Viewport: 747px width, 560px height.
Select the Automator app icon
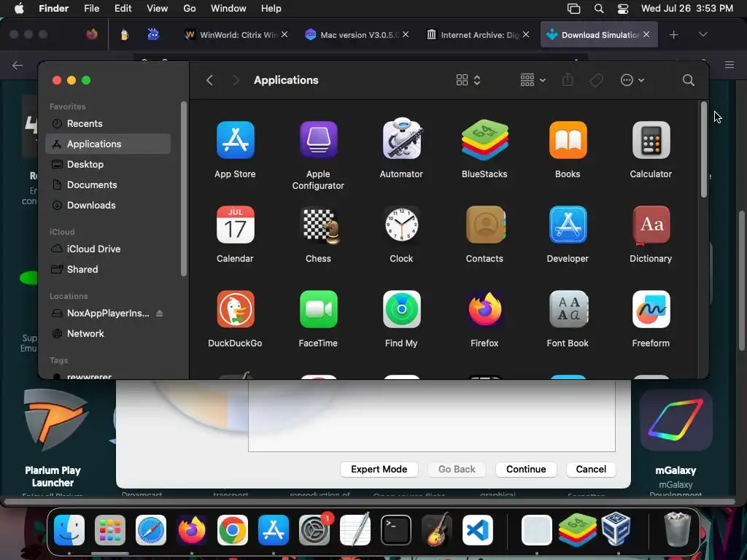(x=402, y=139)
